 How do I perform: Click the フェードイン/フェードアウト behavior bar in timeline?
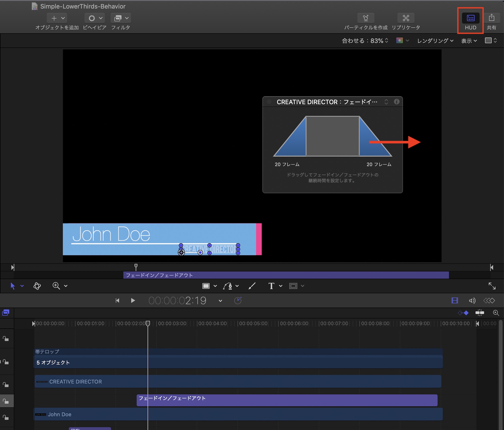[287, 400]
